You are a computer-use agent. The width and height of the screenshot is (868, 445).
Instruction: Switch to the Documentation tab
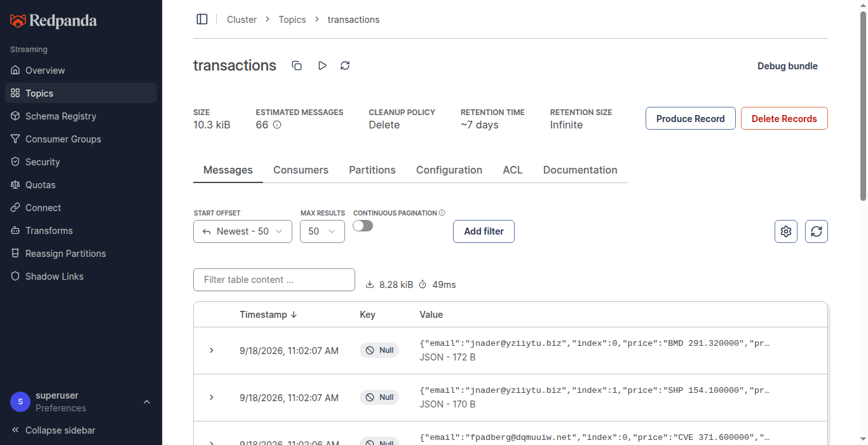coord(580,170)
